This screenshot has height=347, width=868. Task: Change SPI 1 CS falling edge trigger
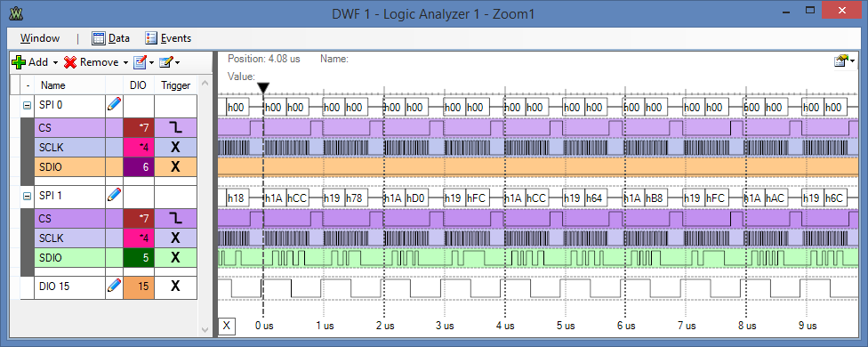(x=175, y=219)
